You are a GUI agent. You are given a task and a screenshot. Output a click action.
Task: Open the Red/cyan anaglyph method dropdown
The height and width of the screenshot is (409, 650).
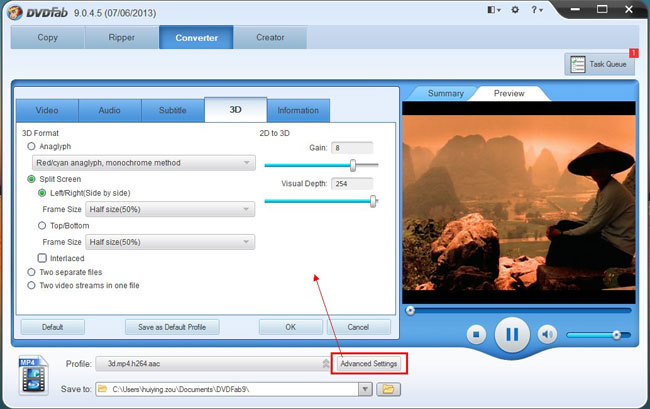click(143, 163)
